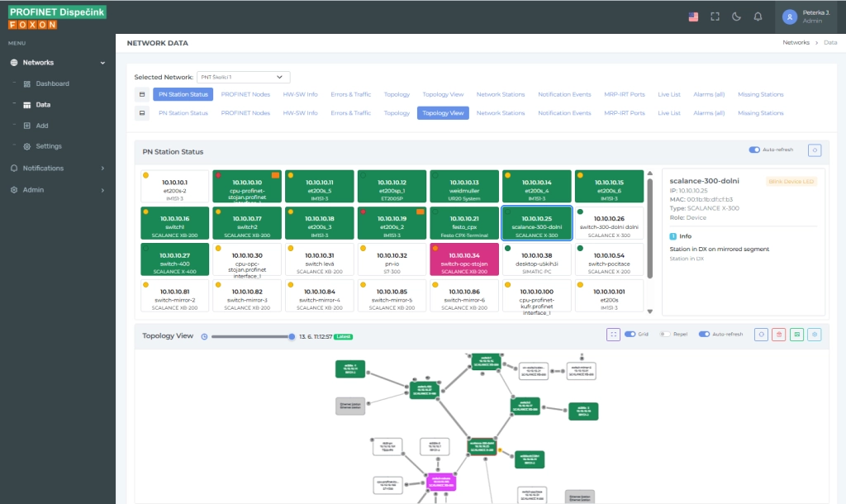
Task: Open Errors & Traffic tab in second row
Action: 350,113
